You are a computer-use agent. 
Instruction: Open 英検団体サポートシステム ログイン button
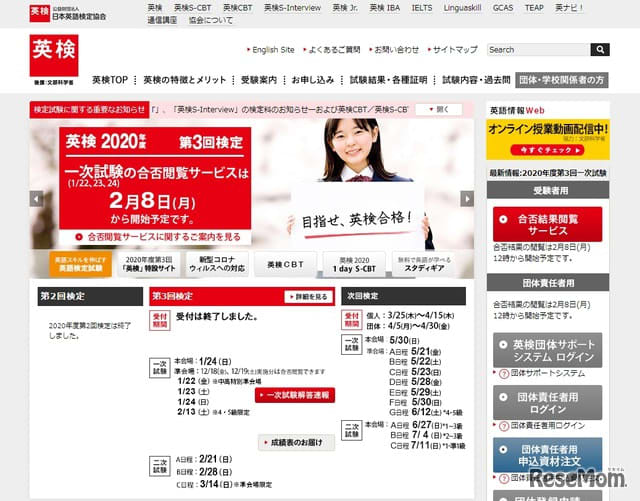[547, 350]
